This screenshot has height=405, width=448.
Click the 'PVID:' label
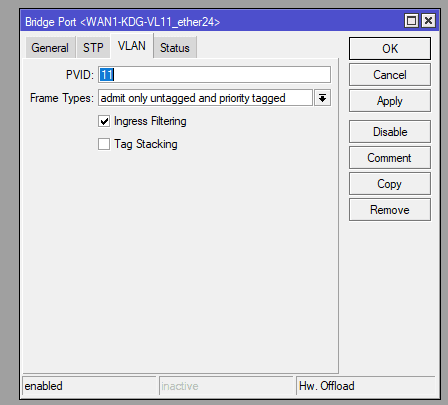tap(80, 75)
